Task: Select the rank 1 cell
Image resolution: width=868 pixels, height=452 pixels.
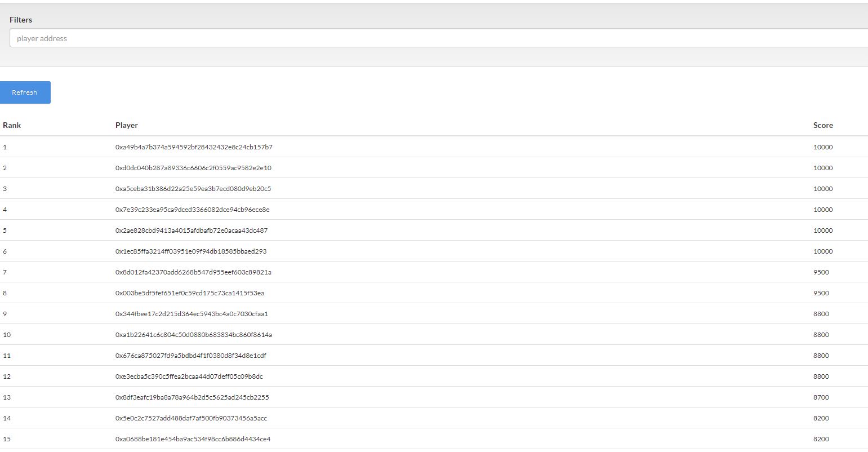Action: [x=5, y=147]
